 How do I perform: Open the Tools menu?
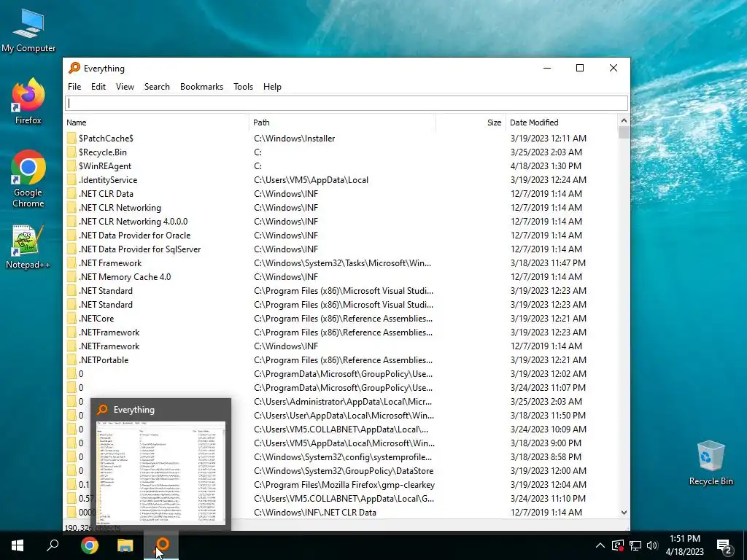[243, 87]
